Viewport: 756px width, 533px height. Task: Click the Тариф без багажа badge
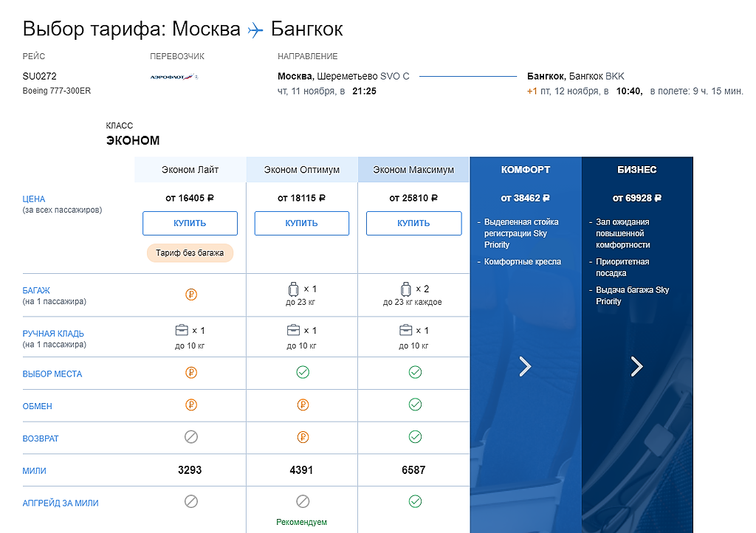tap(190, 253)
